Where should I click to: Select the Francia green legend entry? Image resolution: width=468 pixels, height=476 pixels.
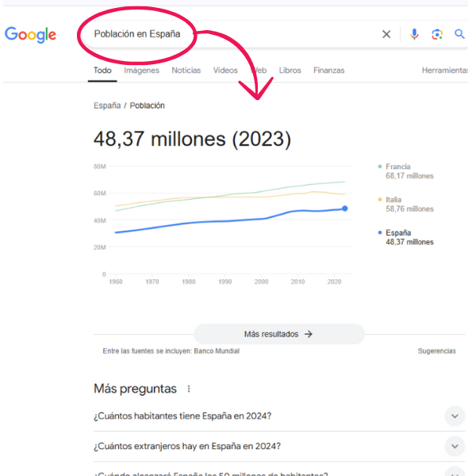coord(406,171)
